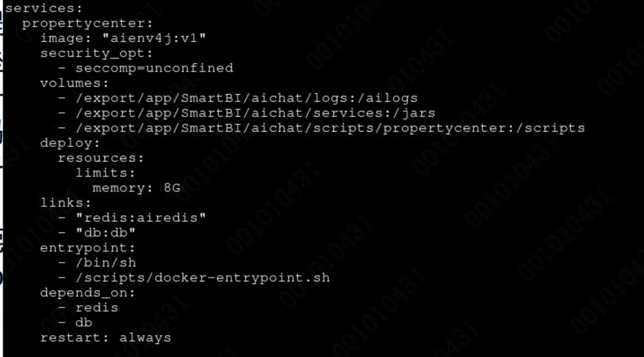Click the "memory: 8G" value
Viewport: 644px width, 357px height.
pos(137,188)
